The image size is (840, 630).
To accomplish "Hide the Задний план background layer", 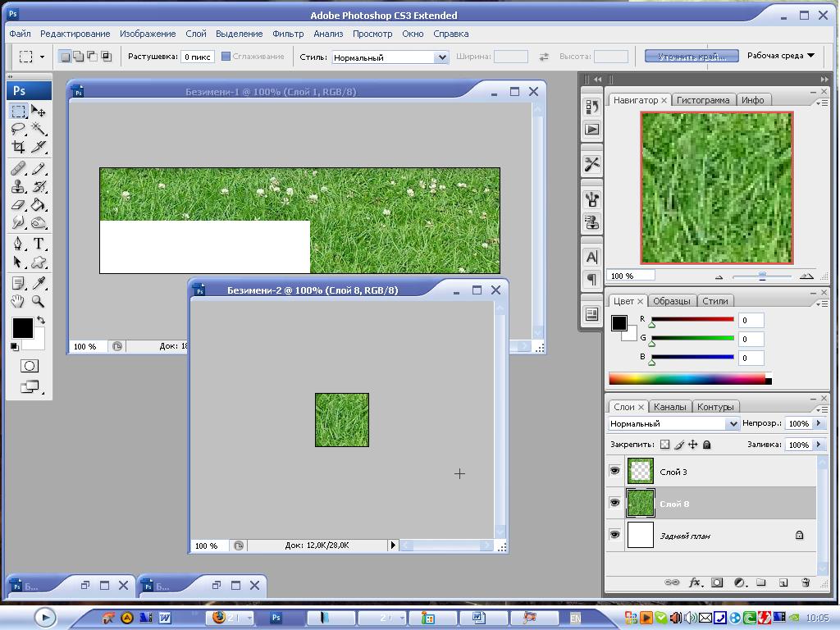I will [614, 535].
